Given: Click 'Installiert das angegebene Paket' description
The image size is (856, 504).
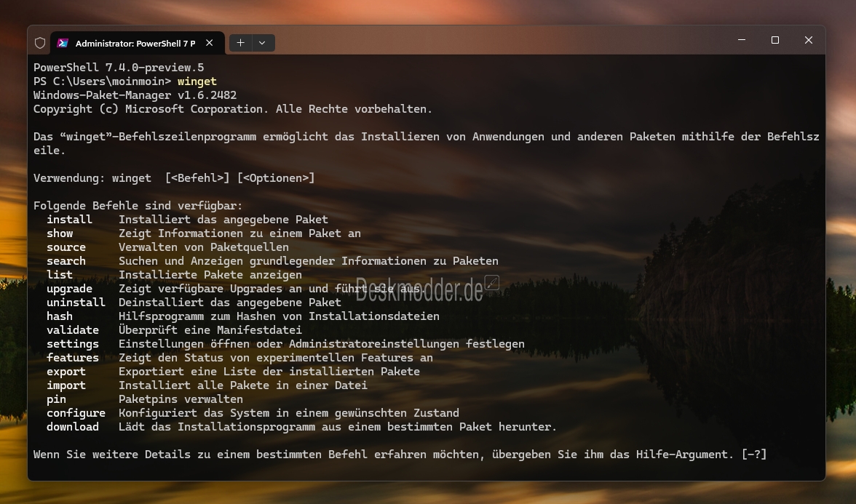Looking at the screenshot, I should pyautogui.click(x=223, y=220).
